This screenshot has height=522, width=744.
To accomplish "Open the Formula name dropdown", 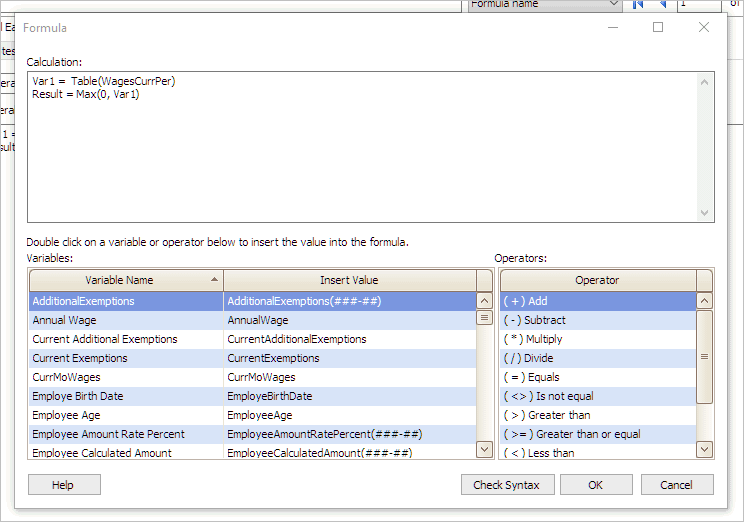I will pyautogui.click(x=612, y=5).
